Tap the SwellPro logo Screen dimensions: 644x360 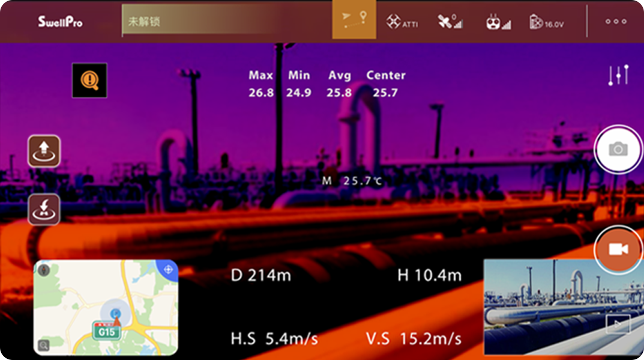[60, 22]
